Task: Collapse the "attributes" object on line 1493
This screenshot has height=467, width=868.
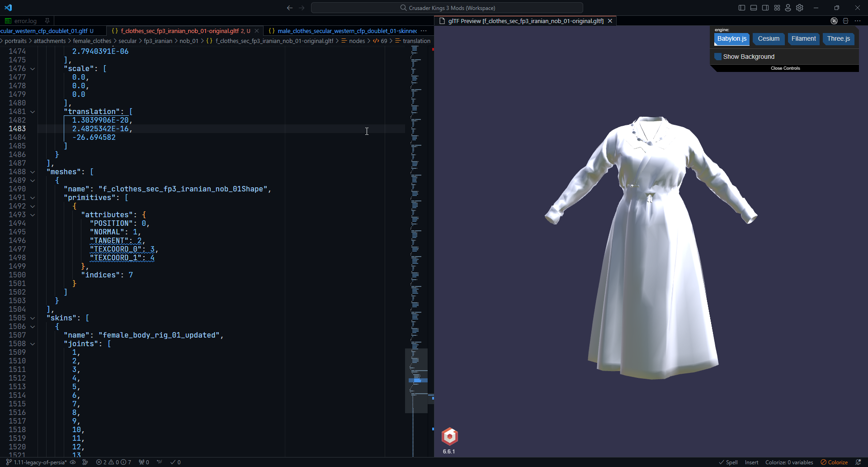Action: pyautogui.click(x=33, y=215)
